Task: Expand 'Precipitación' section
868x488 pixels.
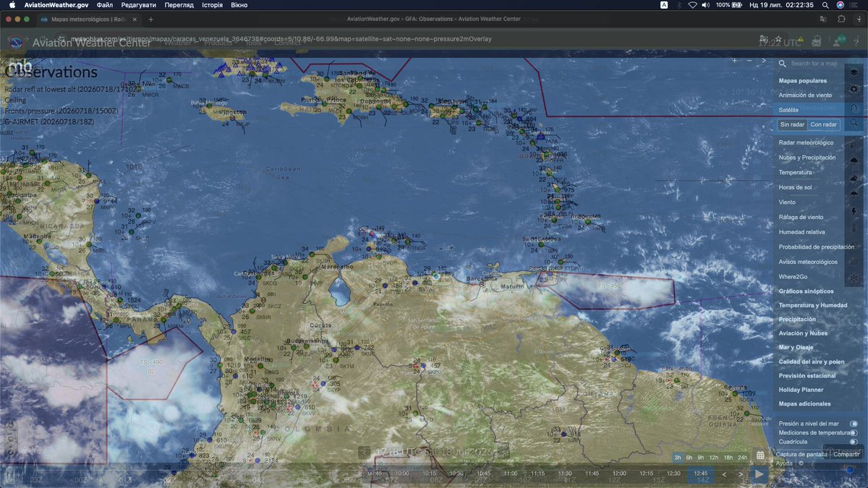Action: [797, 319]
